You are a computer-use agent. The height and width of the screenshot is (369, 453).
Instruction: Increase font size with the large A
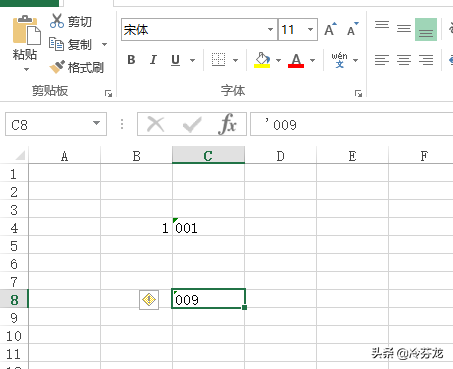click(x=330, y=29)
